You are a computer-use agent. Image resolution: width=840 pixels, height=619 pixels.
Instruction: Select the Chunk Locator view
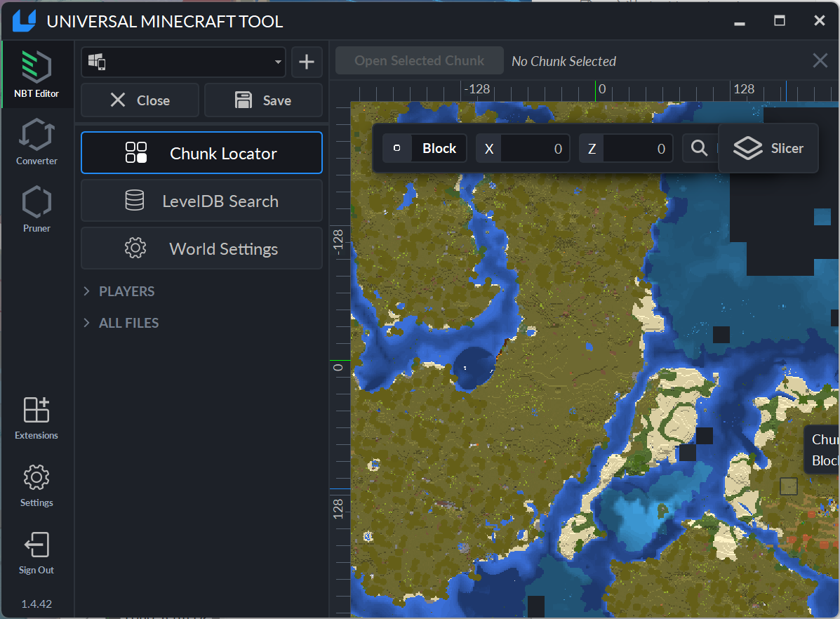[x=201, y=153]
